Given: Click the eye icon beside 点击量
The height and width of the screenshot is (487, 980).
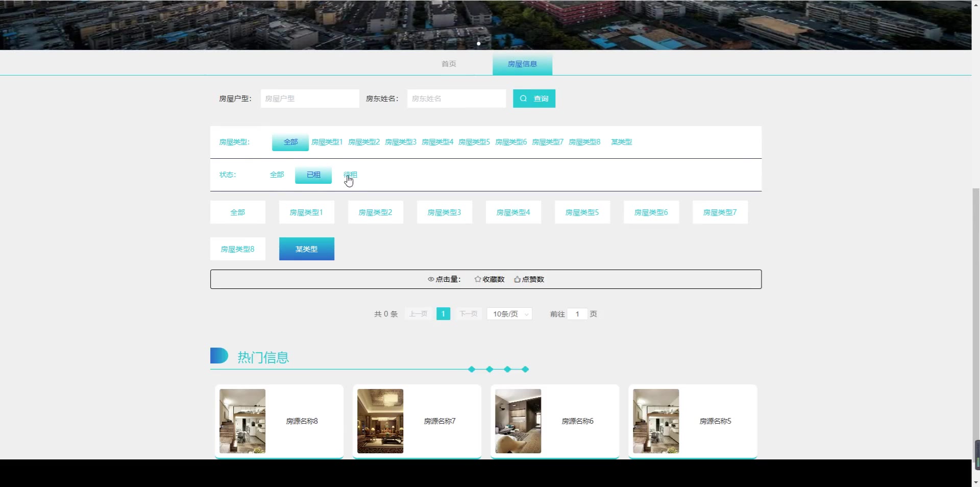Looking at the screenshot, I should 431,279.
